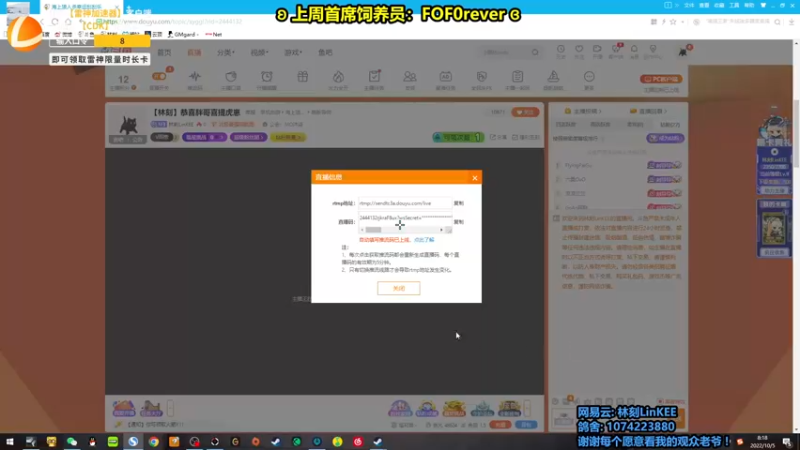Toggle the orange switch in streamer toolbar
800x450 pixels.
tap(159, 77)
